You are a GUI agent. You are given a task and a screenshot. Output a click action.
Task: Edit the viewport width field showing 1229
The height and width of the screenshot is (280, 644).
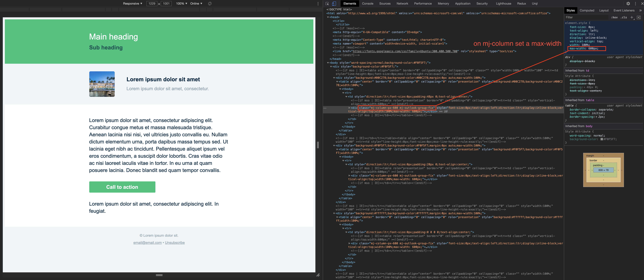point(402,4)
